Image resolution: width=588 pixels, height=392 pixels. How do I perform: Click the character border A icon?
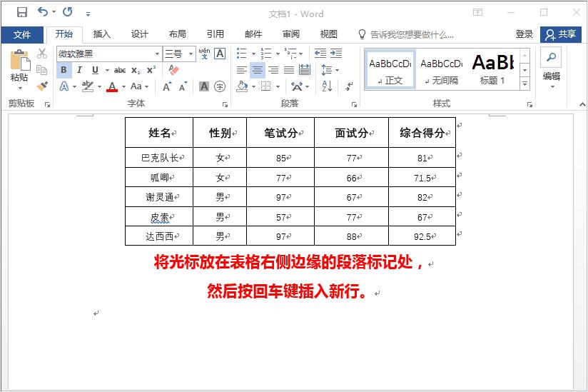[x=220, y=54]
